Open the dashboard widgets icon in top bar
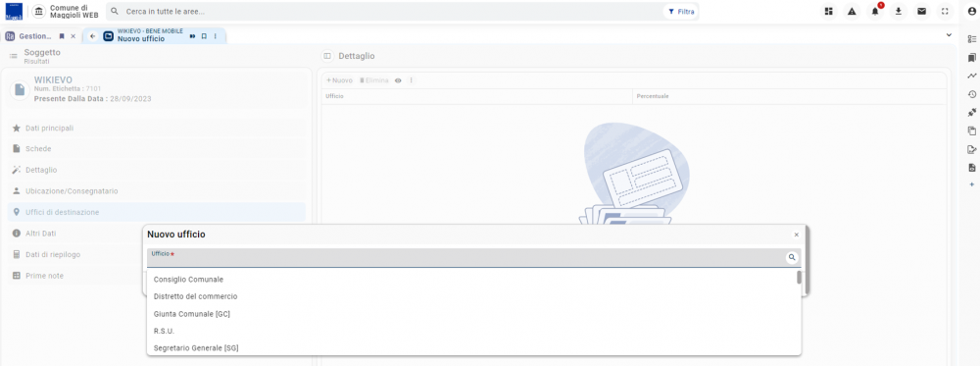The image size is (980, 366). [x=829, y=11]
